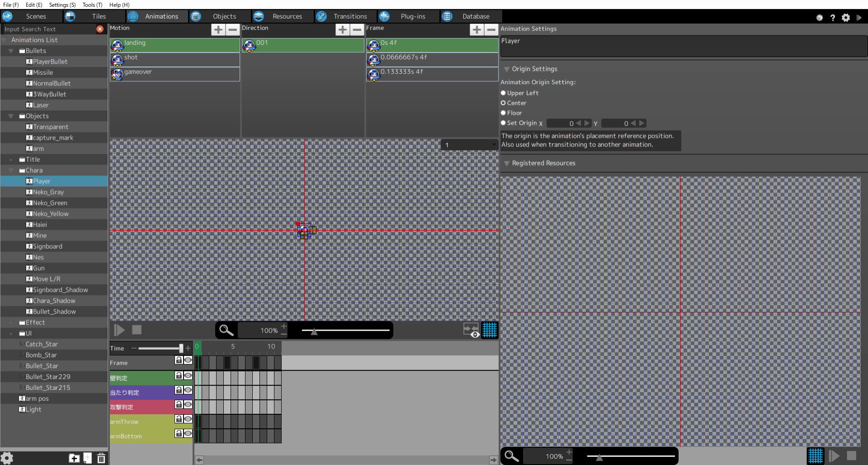Hide the armThrow track using its eye icon
Image resolution: width=868 pixels, height=465 pixels.
click(x=187, y=419)
